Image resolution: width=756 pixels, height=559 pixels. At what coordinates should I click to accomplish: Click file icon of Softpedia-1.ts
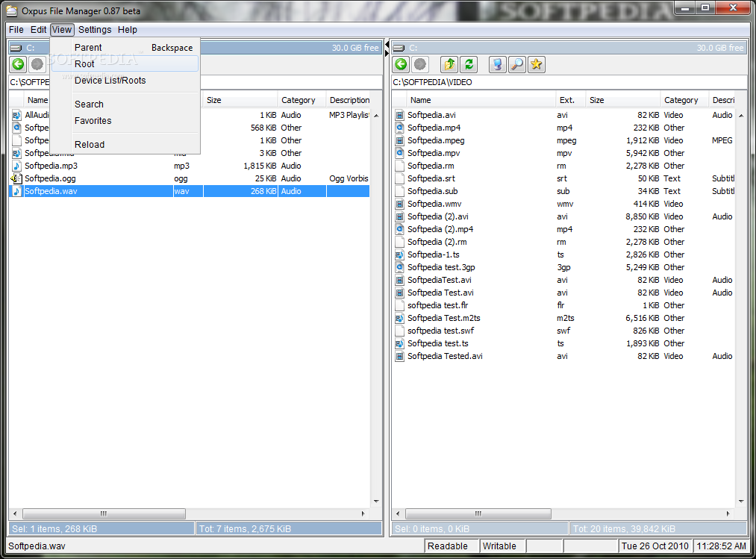coord(399,254)
